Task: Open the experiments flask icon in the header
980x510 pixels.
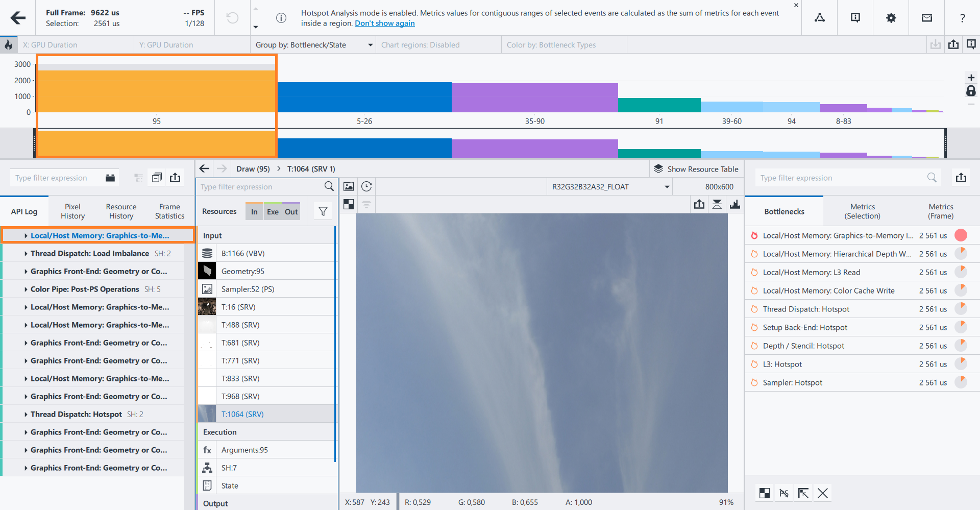Action: pos(820,18)
